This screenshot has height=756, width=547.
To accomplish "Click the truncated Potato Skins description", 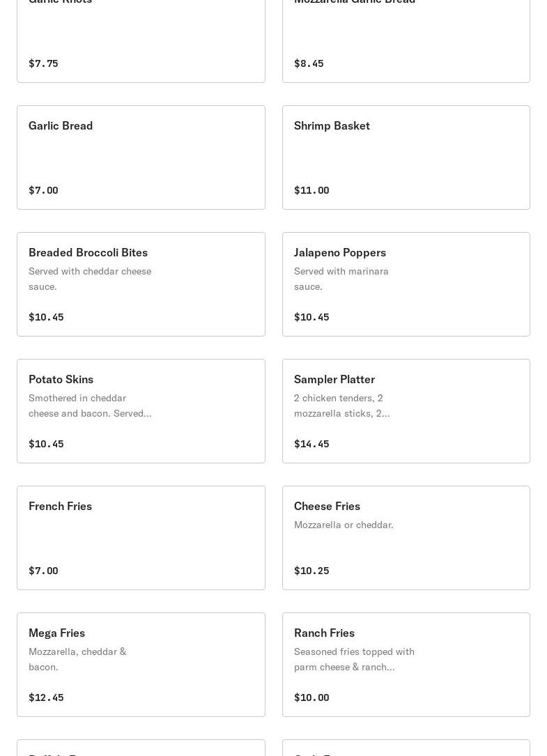I will coord(90,406).
